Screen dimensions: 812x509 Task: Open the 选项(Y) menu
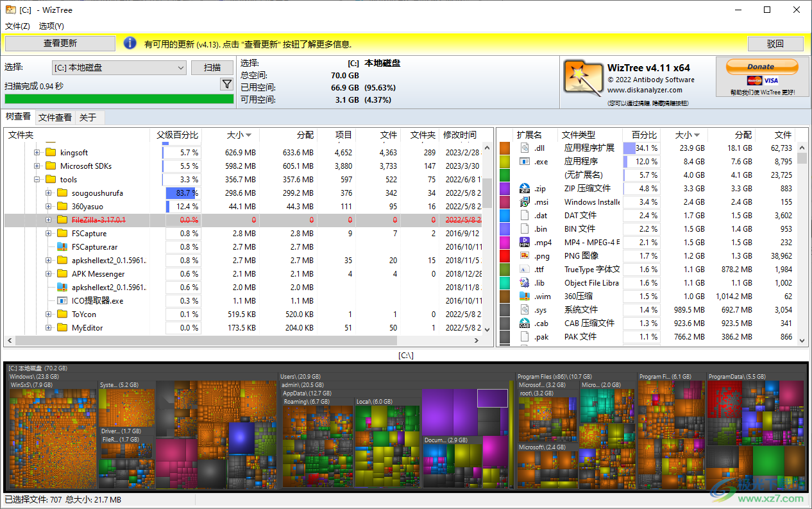click(x=51, y=26)
